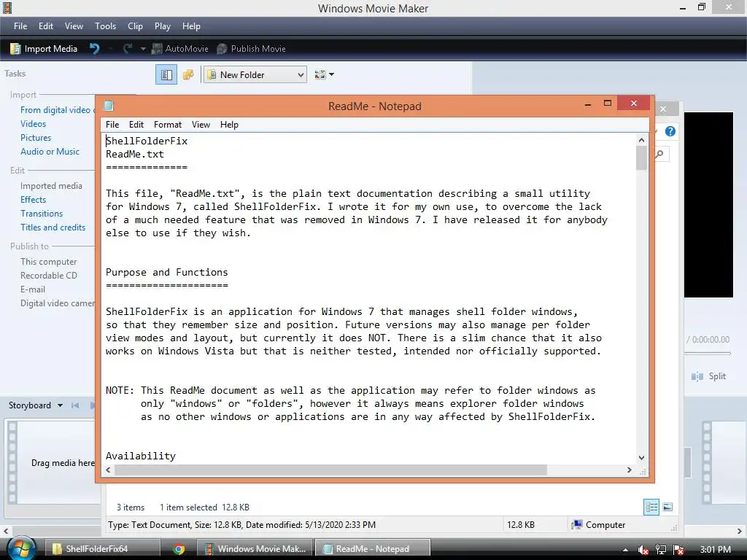Click the Digital video camera publish option
This screenshot has width=747, height=560.
(57, 303)
